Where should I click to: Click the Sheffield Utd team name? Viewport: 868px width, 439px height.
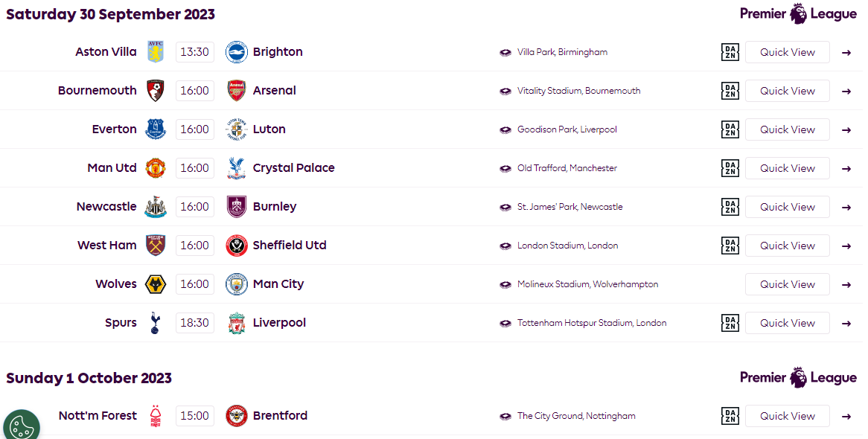290,246
